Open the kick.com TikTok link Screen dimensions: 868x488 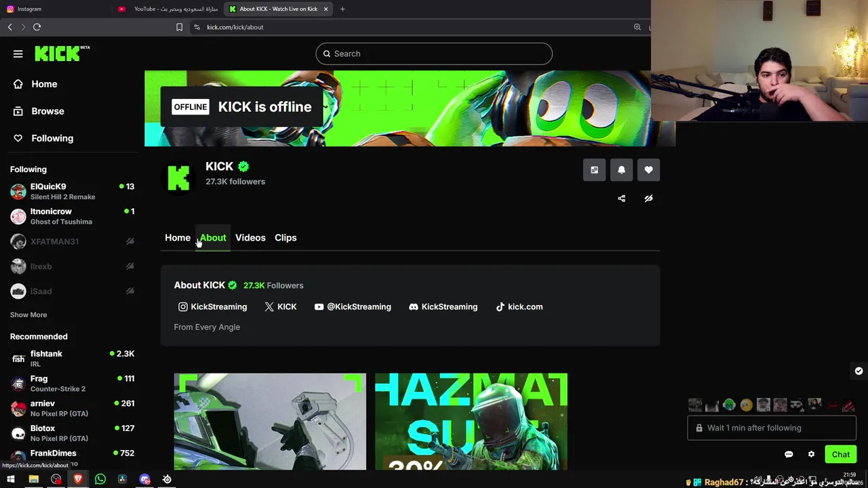coord(519,307)
